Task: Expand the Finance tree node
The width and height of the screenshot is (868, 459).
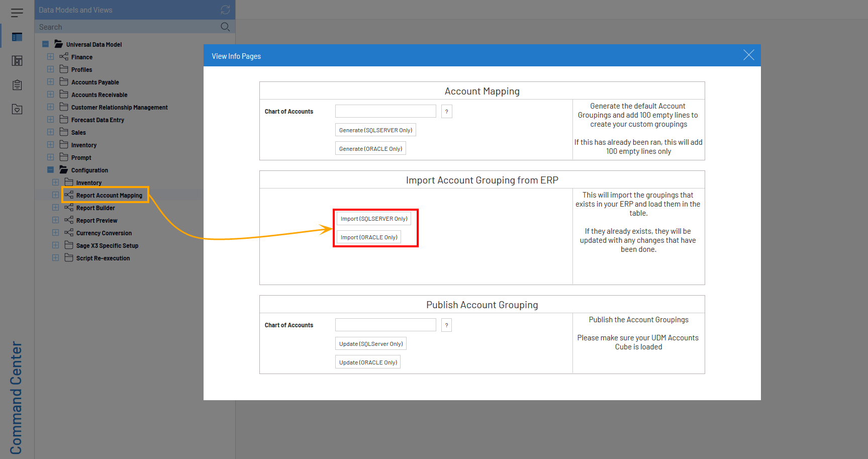Action: (x=51, y=57)
